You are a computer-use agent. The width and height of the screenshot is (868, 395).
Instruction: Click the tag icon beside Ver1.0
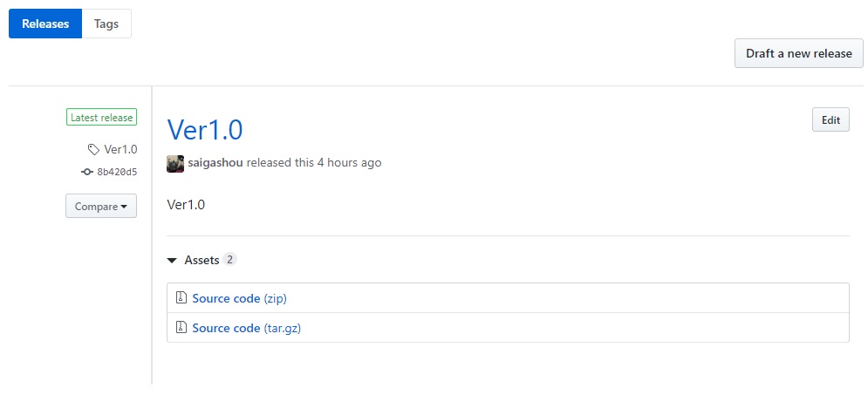(x=94, y=150)
